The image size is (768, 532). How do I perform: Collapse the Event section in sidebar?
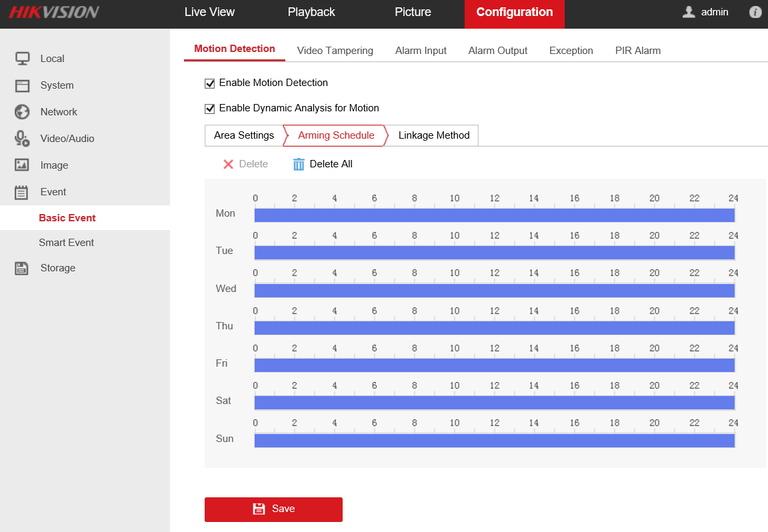53,192
